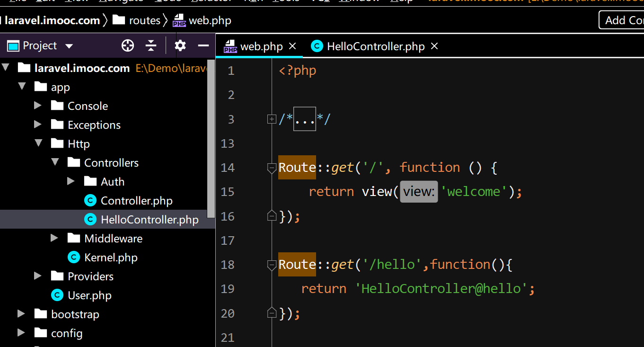Hide the Project panel with minus icon
This screenshot has height=347, width=644.
tap(203, 45)
